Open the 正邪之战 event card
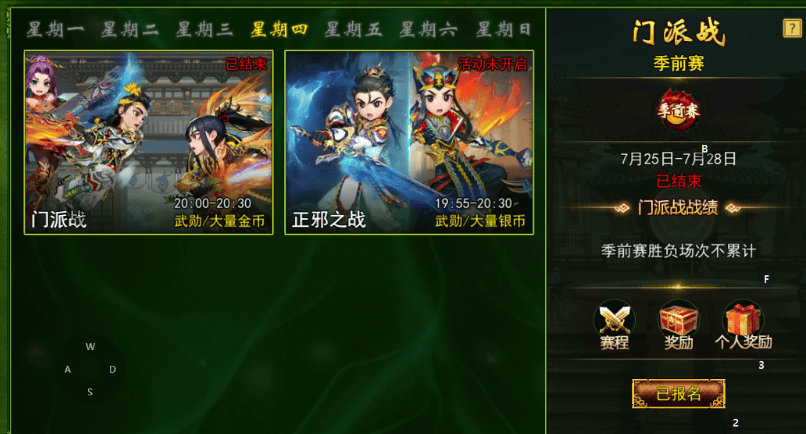 (x=409, y=142)
